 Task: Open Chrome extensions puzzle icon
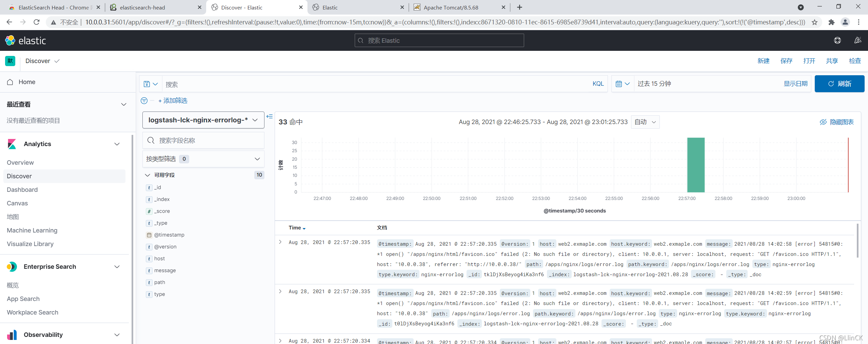click(x=831, y=22)
